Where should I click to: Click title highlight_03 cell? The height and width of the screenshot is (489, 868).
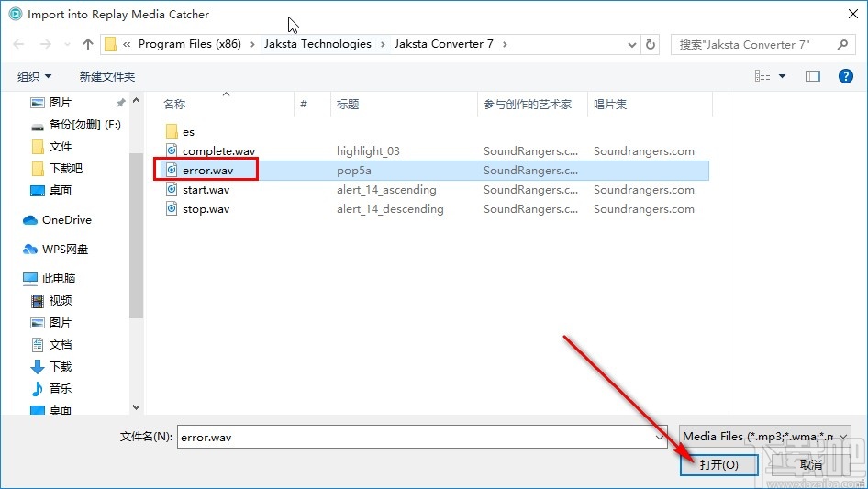(x=368, y=151)
